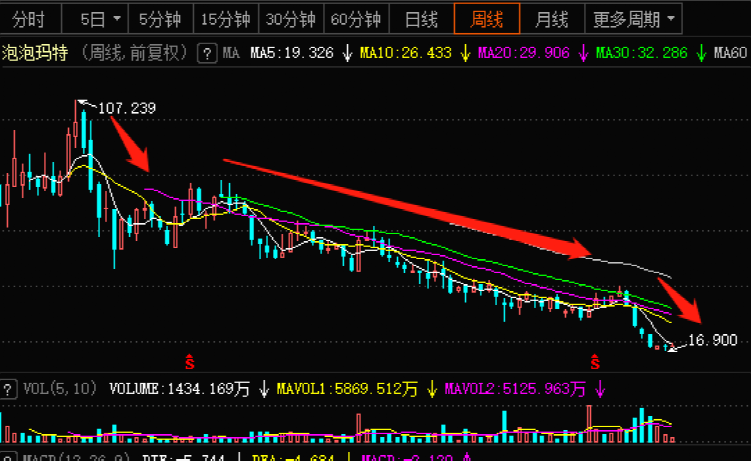Open the 5日 dropdown arrow

click(117, 19)
